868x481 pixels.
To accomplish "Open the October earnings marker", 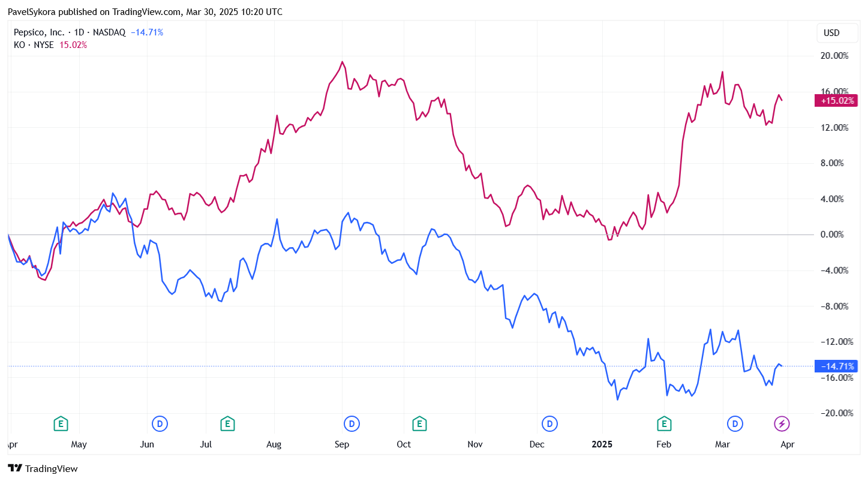I will [x=420, y=424].
